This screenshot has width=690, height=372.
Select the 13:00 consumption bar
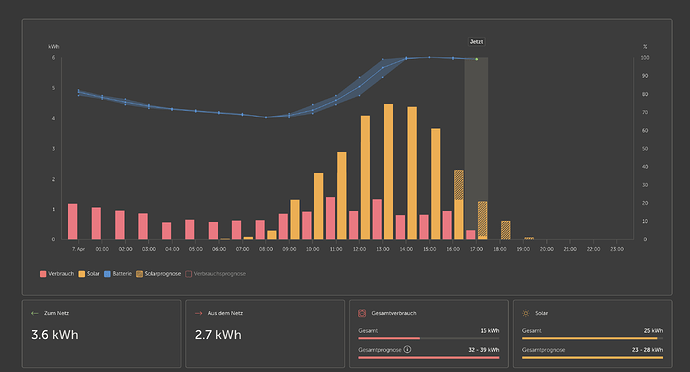point(377,219)
